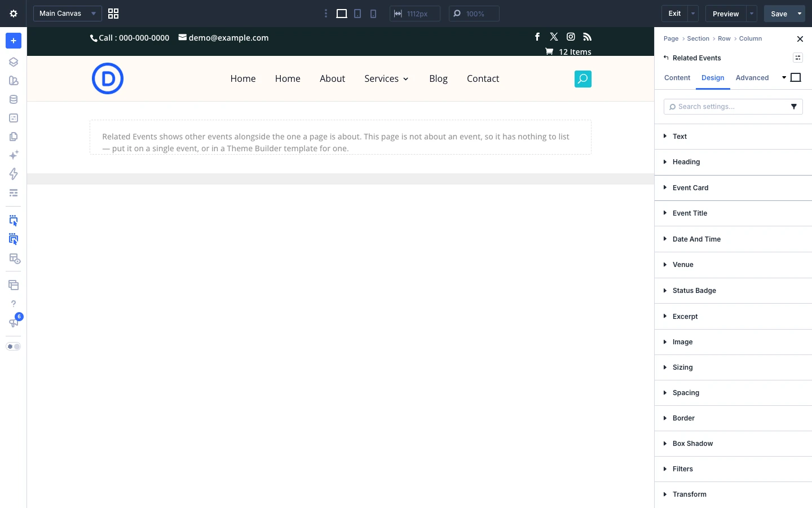
Task: Select tablet view icon in top bar
Action: tap(358, 14)
